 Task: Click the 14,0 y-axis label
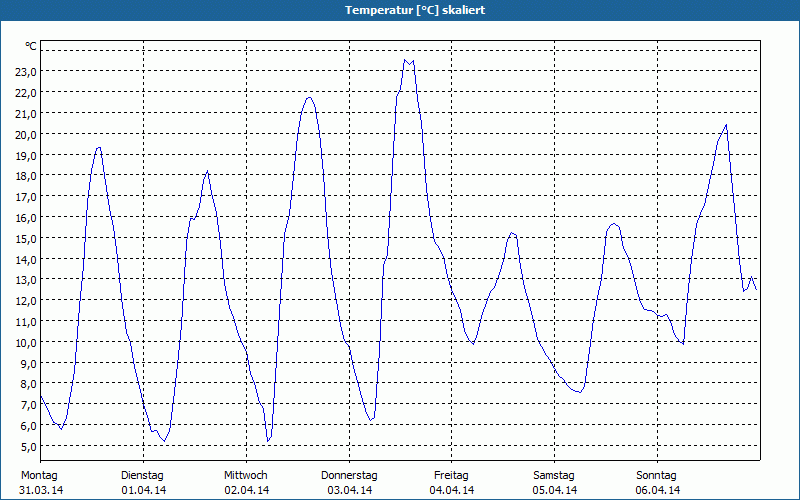click(x=26, y=260)
